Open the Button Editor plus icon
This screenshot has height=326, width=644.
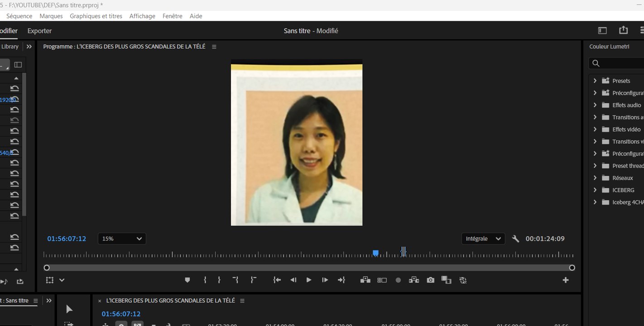(565, 280)
